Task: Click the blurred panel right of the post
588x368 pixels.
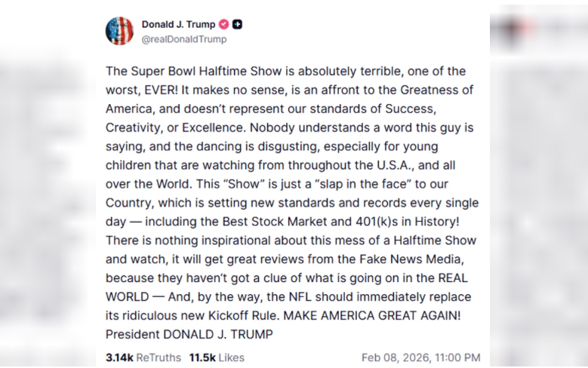Action: [538, 189]
